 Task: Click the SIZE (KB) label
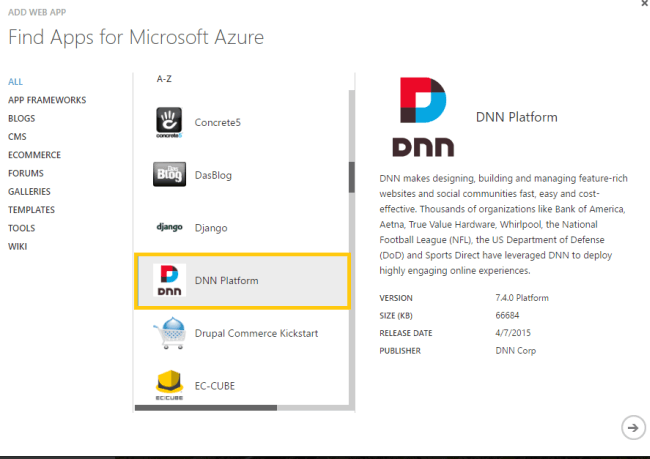(x=396, y=316)
